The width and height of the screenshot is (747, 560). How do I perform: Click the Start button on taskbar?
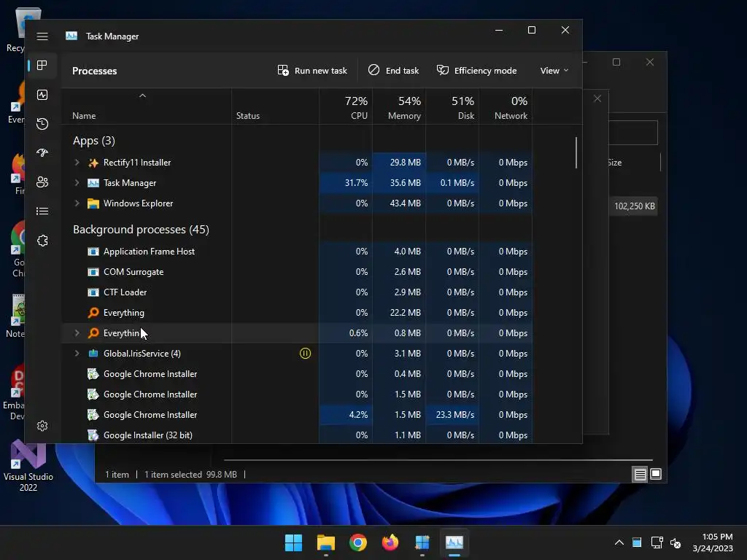pos(293,542)
